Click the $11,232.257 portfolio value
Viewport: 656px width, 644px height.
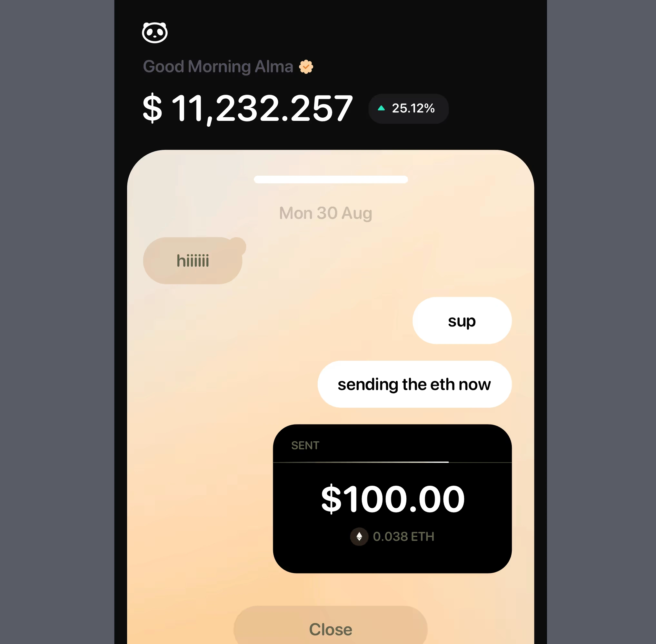(x=247, y=109)
